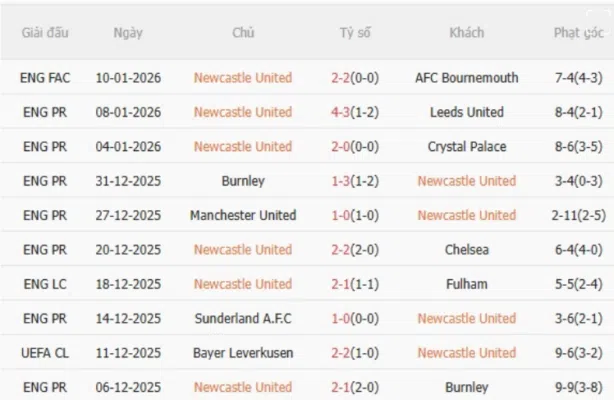
Task: Select the 'Ngày' column header
Action: 128,33
